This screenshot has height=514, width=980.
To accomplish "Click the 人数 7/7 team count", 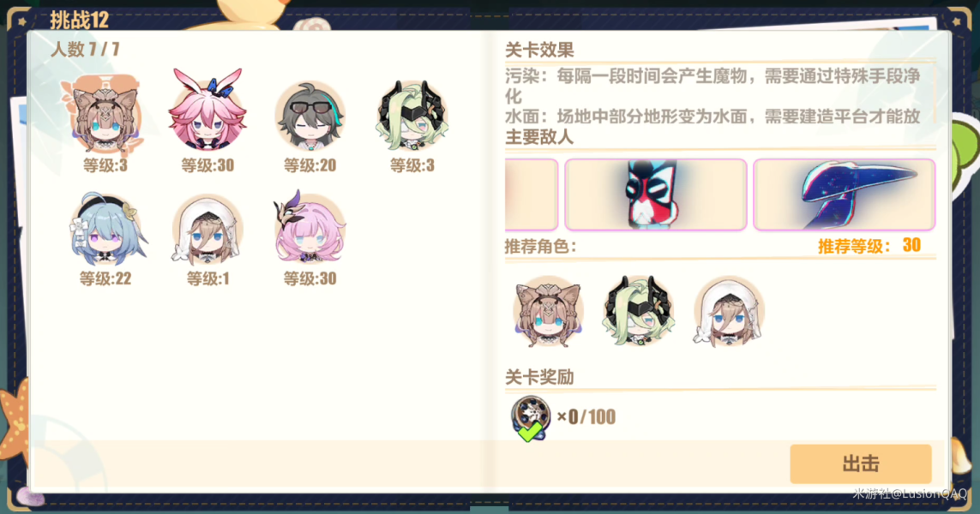I will click(85, 49).
